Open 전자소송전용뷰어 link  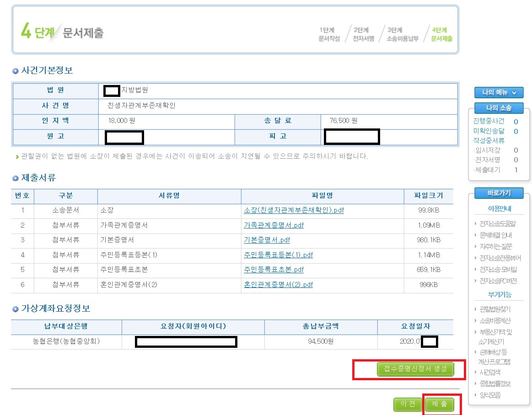500,258
